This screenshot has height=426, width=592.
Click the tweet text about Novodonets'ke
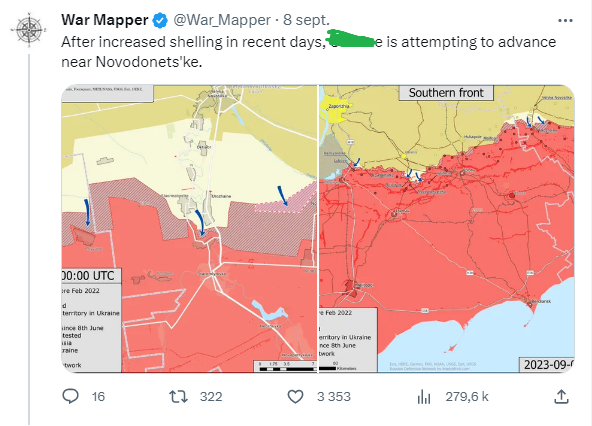coord(308,51)
